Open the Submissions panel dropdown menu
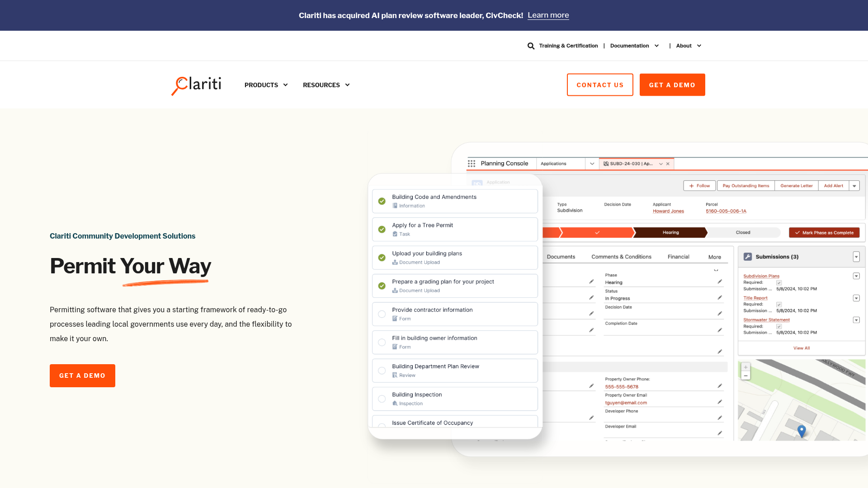Screen dimensions: 868x488 (856, 257)
